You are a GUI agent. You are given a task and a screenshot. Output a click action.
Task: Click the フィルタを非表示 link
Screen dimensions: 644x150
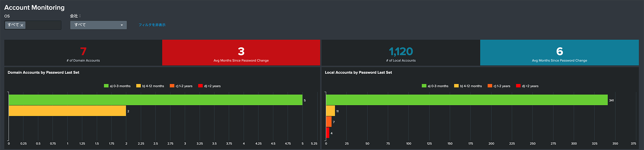coord(152,25)
